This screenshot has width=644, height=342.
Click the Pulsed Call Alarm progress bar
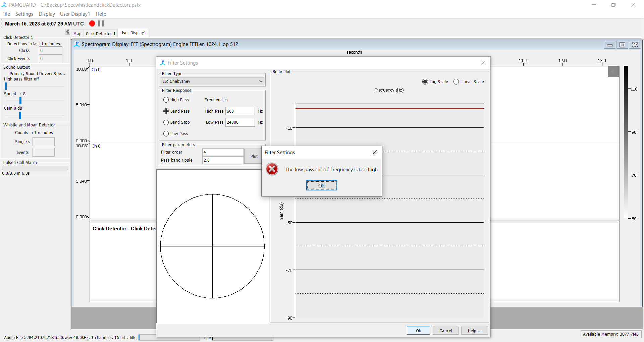pyautogui.click(x=35, y=168)
